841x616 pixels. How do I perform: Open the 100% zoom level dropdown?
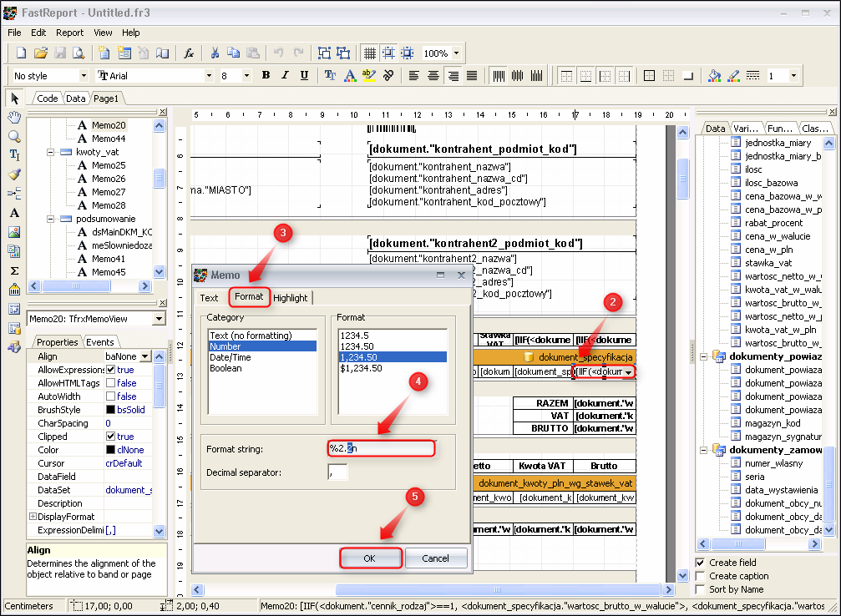pyautogui.click(x=457, y=53)
